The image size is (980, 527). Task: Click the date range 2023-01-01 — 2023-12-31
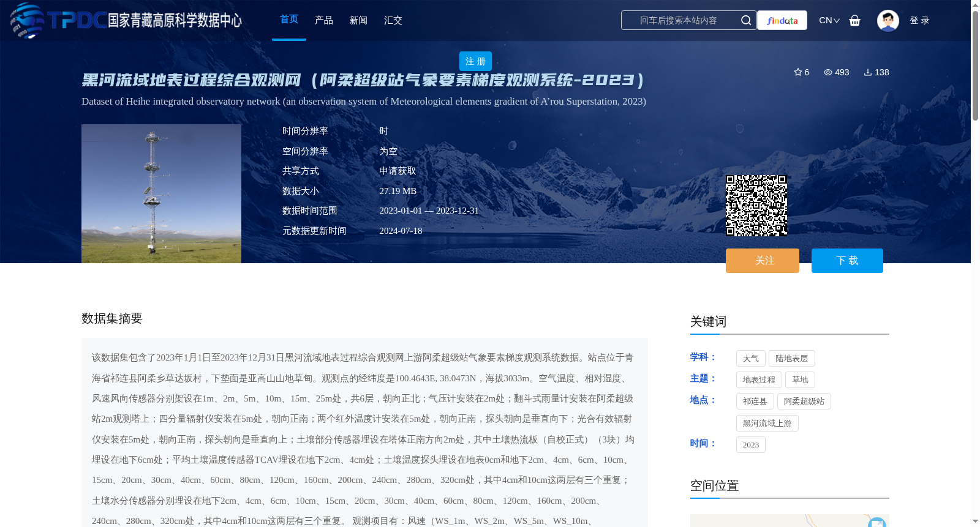(x=429, y=211)
